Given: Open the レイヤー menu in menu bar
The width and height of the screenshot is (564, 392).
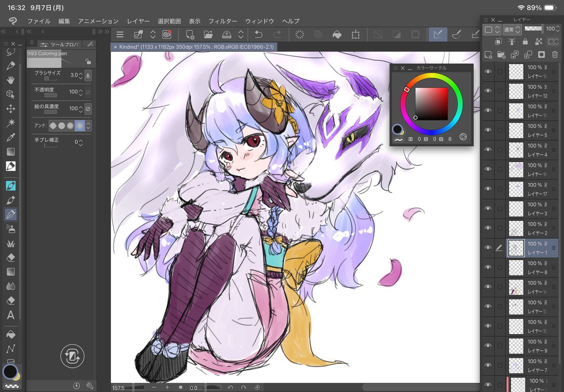Looking at the screenshot, I should (138, 21).
